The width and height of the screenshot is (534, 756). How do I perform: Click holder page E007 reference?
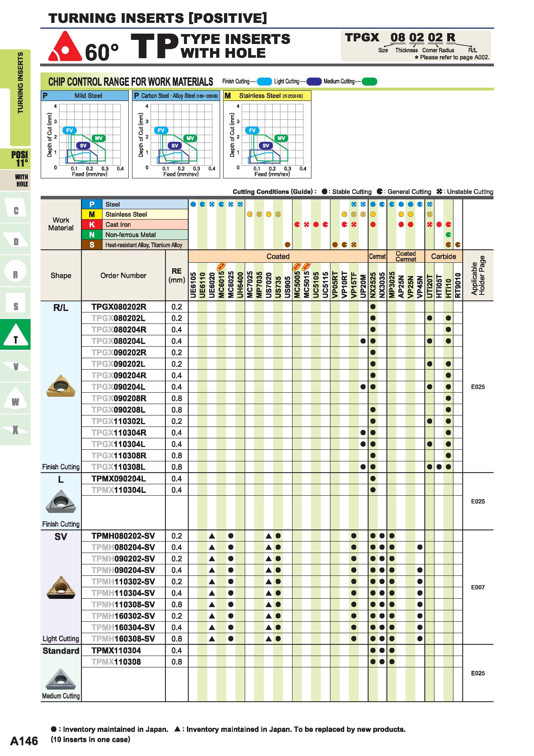[478, 587]
